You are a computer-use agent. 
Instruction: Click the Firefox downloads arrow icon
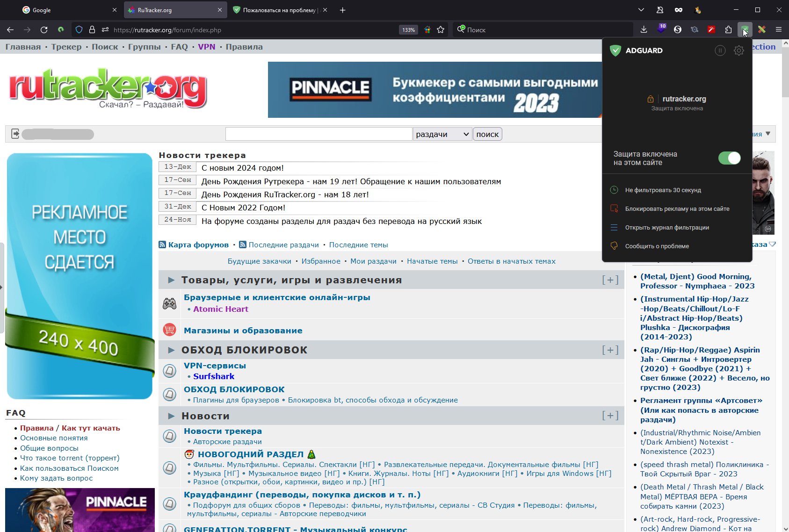644,29
